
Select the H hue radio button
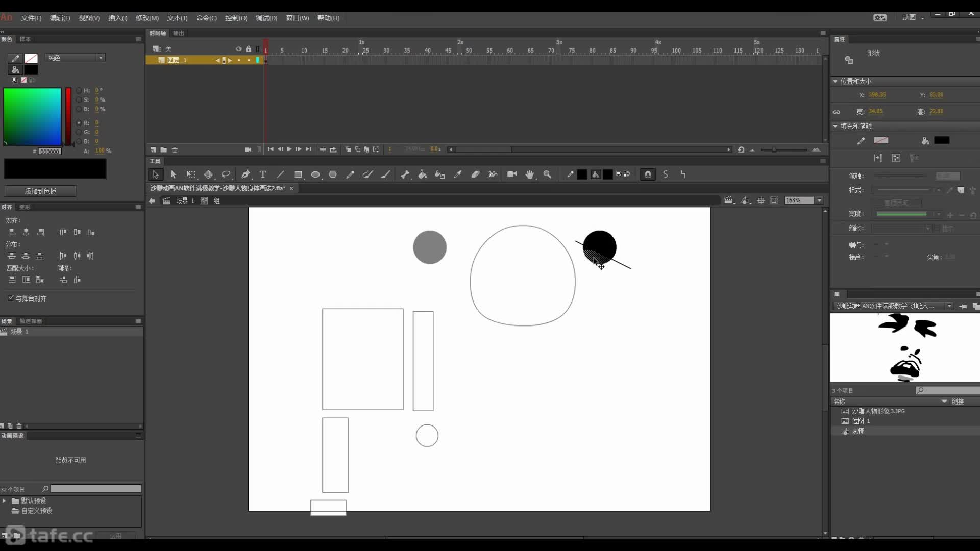[x=79, y=90]
